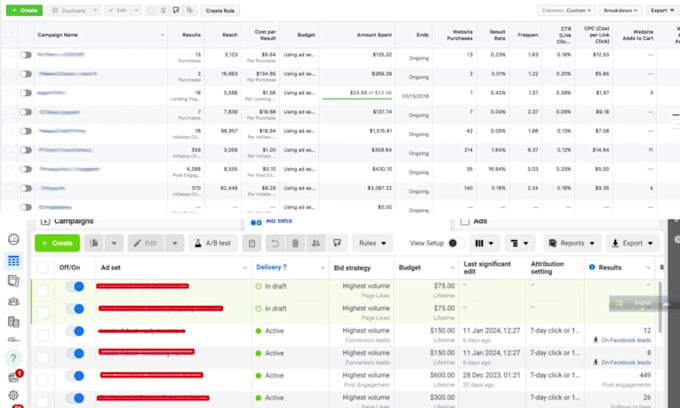Expand the arrow beside the upper Edit button
The width and height of the screenshot is (680, 408).
point(136,10)
